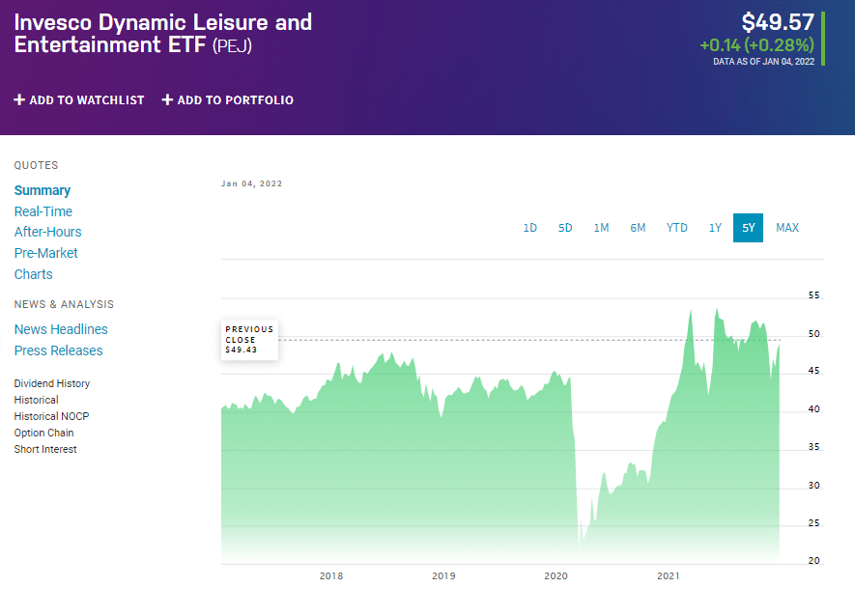Click the plus icon beside Add to Portfolio
Viewport: 855px width, 616px height.
point(167,99)
